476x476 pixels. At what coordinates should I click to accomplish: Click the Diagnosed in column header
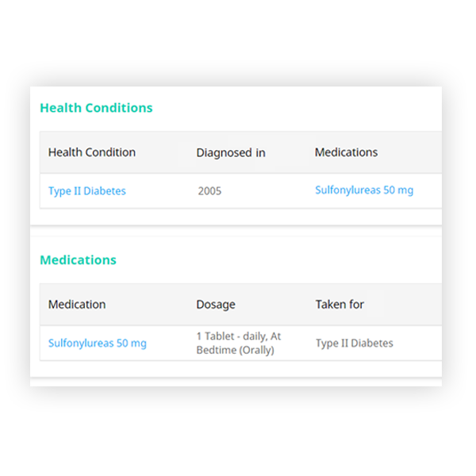tap(230, 152)
